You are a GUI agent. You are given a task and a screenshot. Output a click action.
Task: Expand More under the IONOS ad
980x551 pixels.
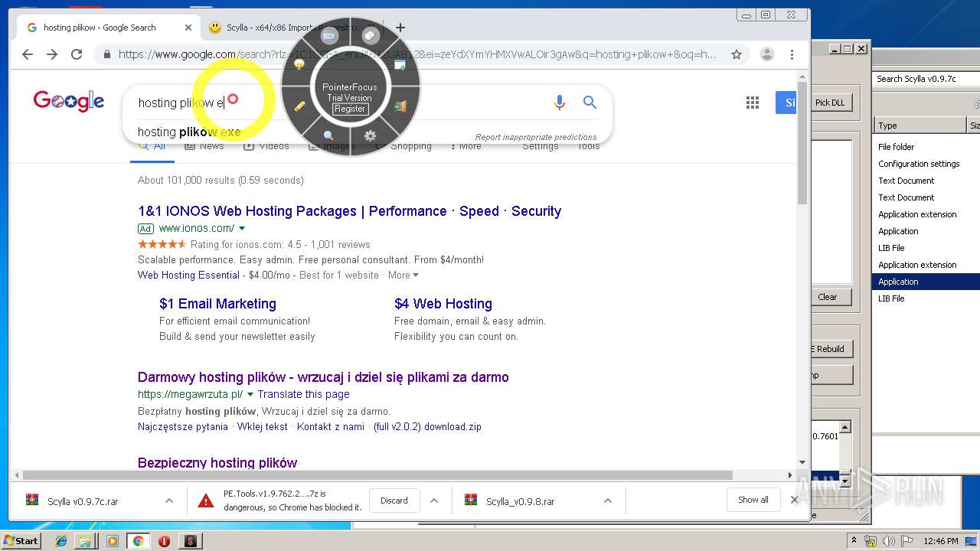pyautogui.click(x=403, y=275)
